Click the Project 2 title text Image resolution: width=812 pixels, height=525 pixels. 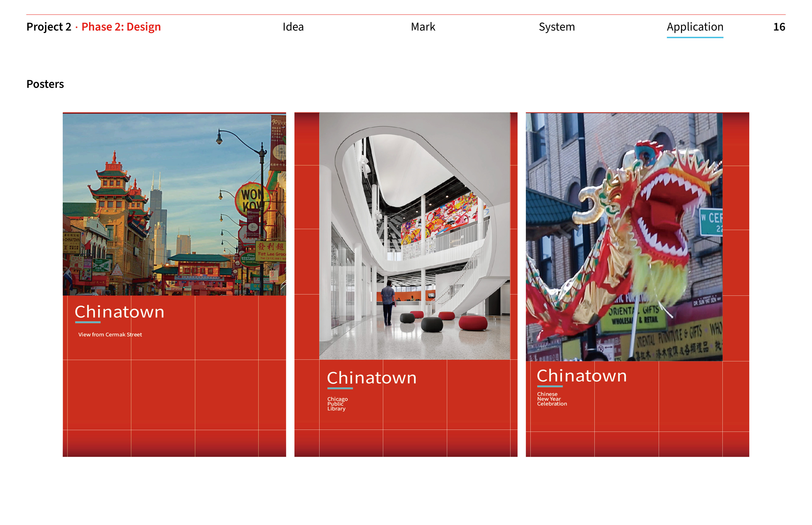tap(49, 27)
